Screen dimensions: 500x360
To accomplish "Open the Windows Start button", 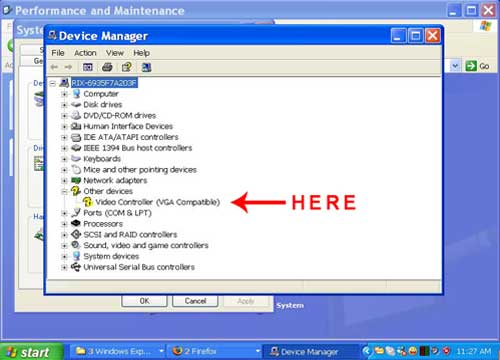I will (x=31, y=352).
